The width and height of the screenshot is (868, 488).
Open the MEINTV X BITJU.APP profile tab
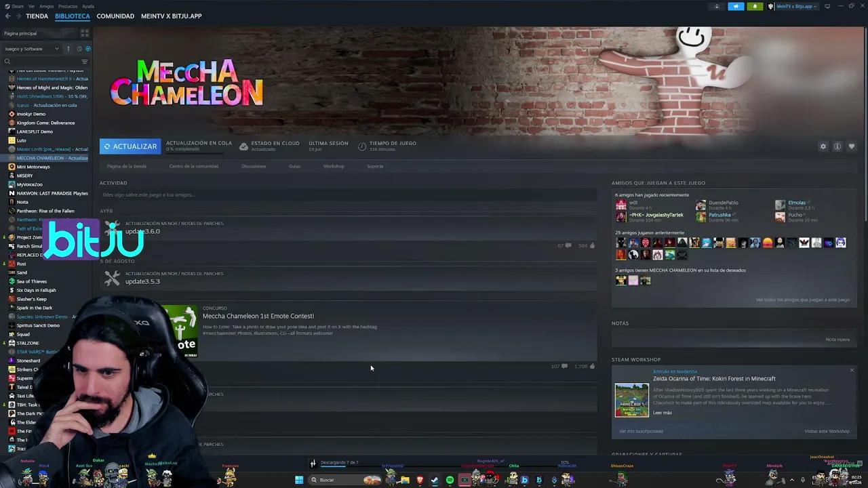pos(172,16)
